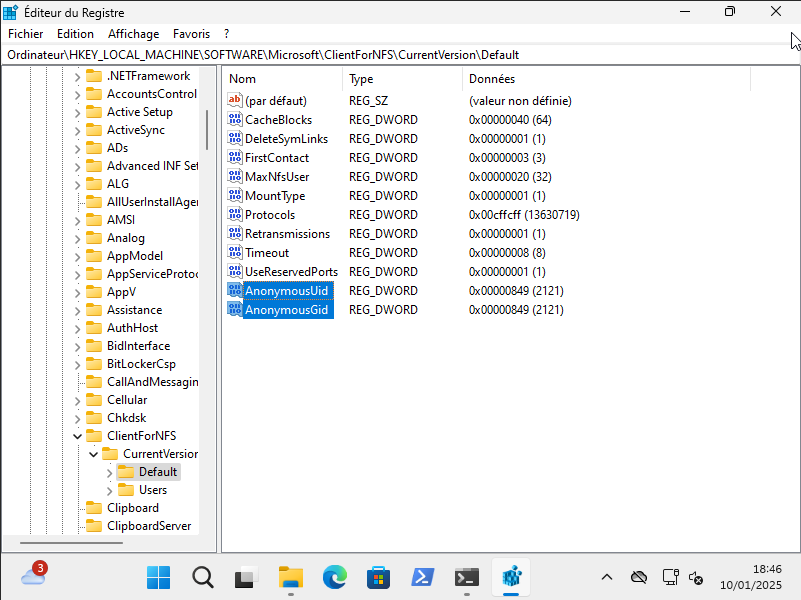This screenshot has width=801, height=600.
Task: Click the AnonymousUid DWORD icon
Action: point(235,291)
